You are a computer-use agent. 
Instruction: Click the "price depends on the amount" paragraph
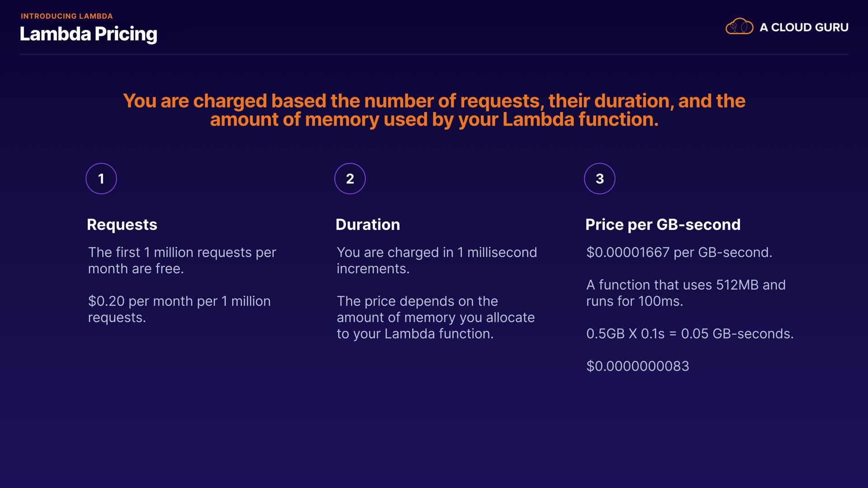coord(435,317)
